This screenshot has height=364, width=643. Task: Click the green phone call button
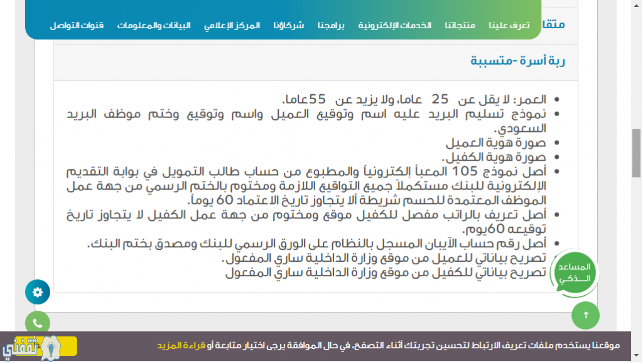[x=37, y=323]
